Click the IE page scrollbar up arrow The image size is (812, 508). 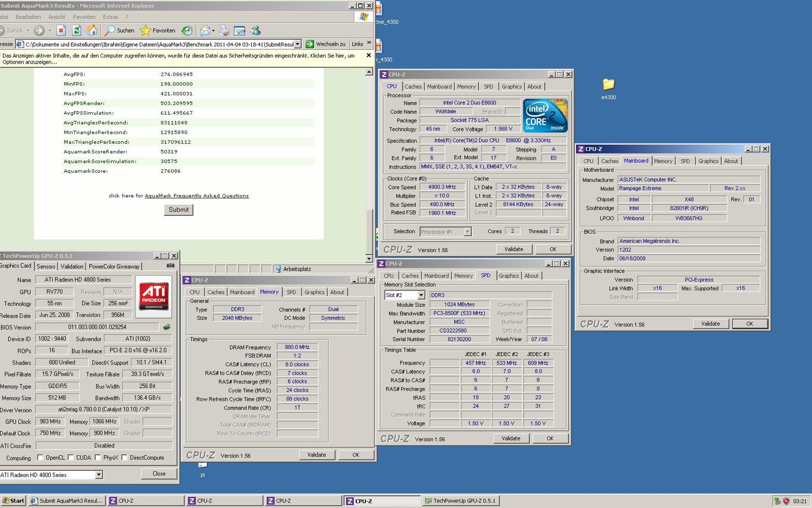pyautogui.click(x=369, y=72)
